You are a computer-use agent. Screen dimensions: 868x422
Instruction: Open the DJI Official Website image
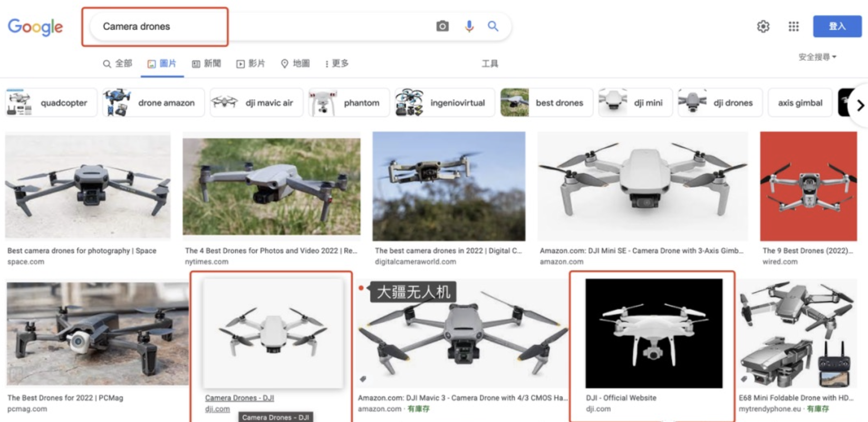click(x=654, y=333)
